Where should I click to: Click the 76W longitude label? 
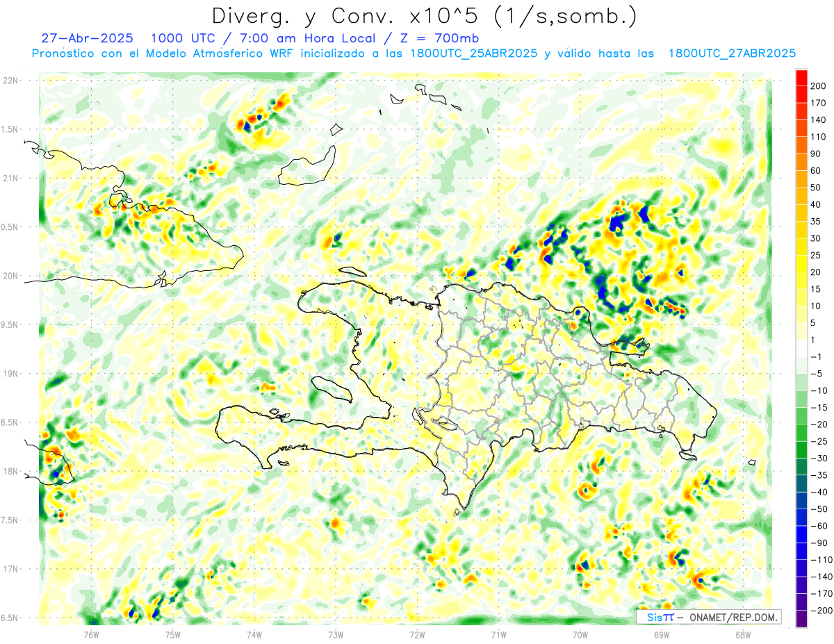click(91, 634)
